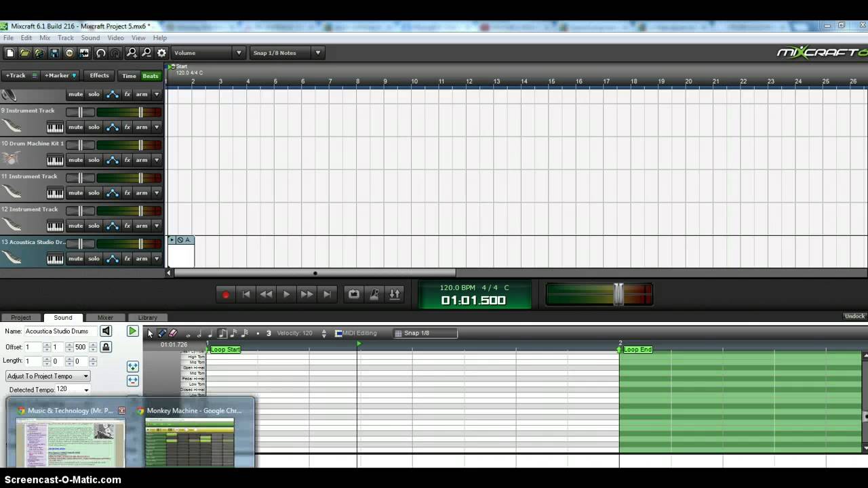Open project using the folder icon
This screenshot has width=868, height=488.
click(x=24, y=53)
